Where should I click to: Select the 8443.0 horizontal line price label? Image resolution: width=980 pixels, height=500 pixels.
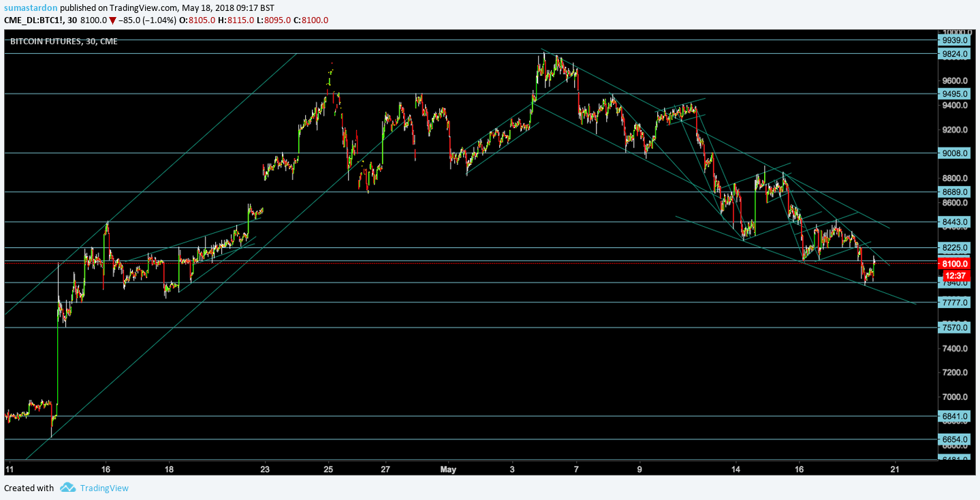pyautogui.click(x=953, y=222)
